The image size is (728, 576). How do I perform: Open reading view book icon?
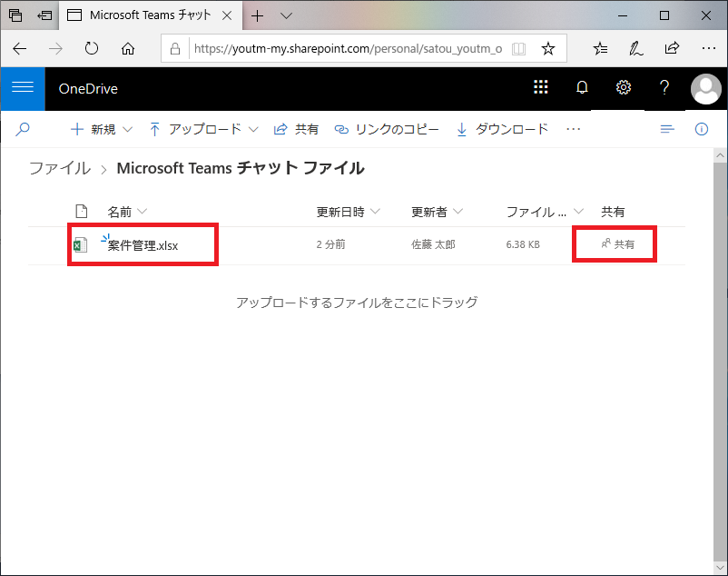(518, 48)
